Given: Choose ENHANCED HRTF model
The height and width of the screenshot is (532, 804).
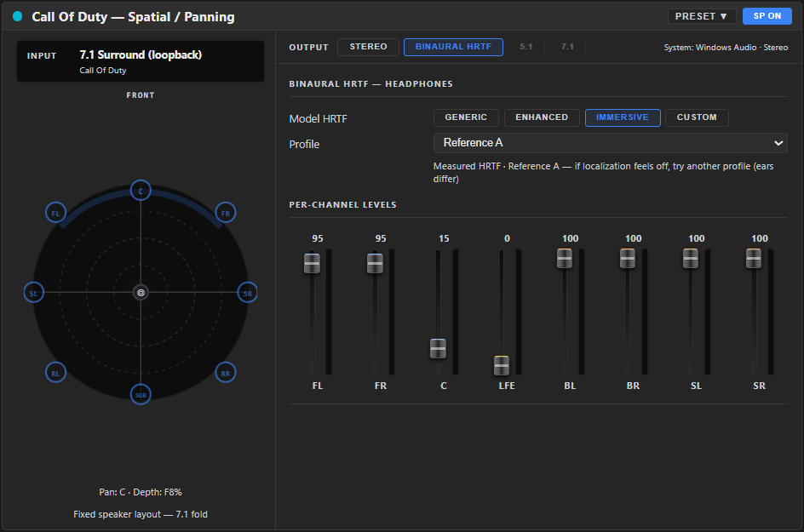Looking at the screenshot, I should 542,117.
